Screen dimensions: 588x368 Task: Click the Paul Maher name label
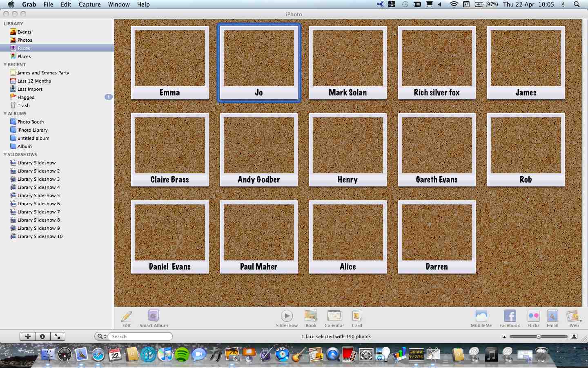coord(258,267)
